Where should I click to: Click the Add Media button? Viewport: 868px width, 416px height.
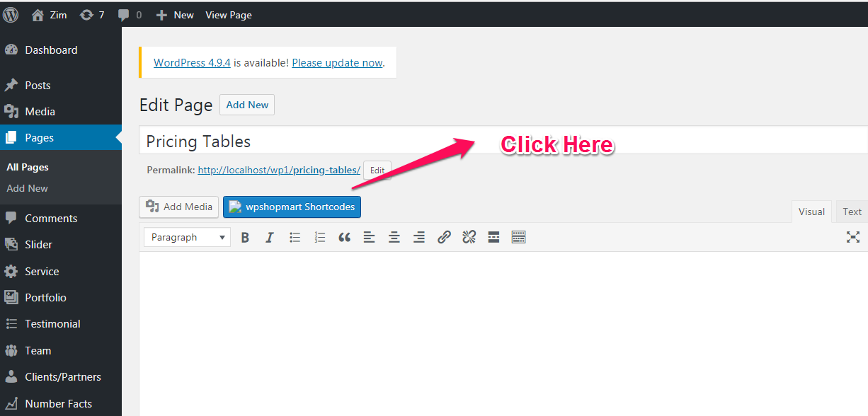(179, 207)
